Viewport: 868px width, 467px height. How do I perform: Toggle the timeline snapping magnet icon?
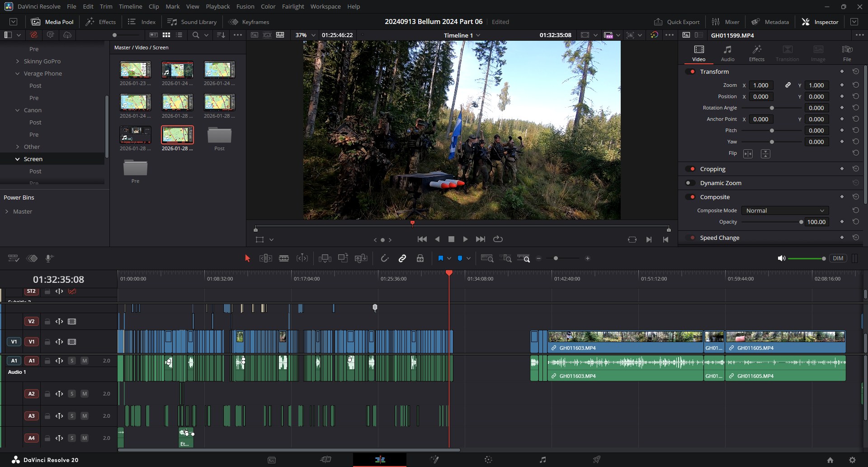tap(384, 258)
